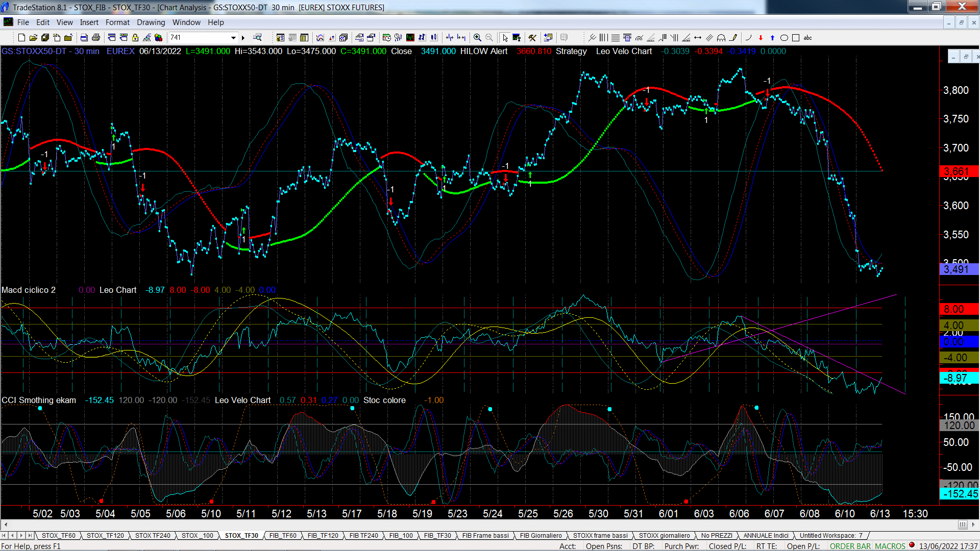Switch to the STOX TF240 tab

point(153,535)
